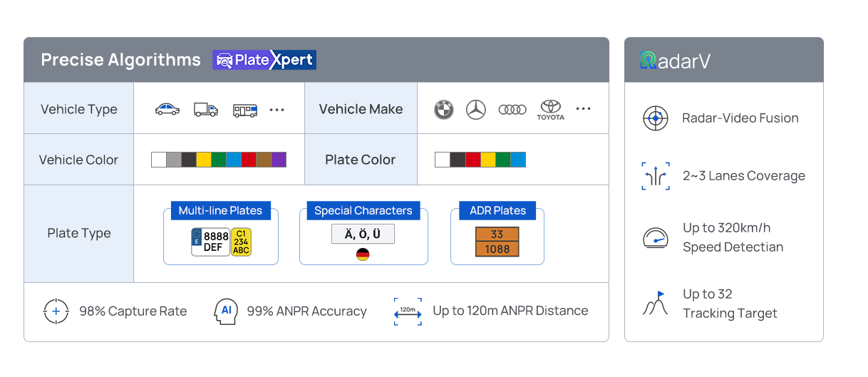This screenshot has width=868, height=377.
Task: Pick the light gray Vehicle Color swatch
Action: [173, 160]
